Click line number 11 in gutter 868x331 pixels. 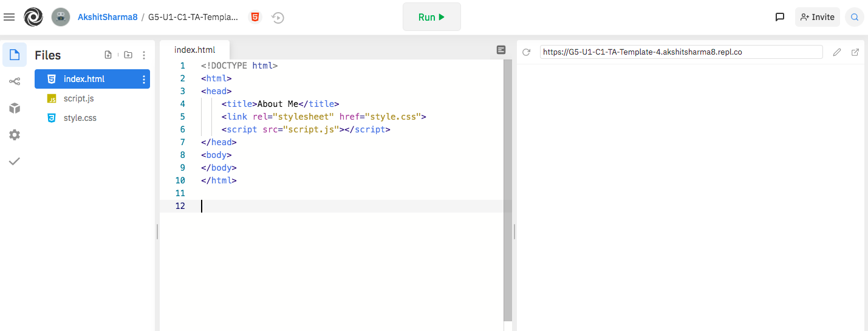(180, 193)
